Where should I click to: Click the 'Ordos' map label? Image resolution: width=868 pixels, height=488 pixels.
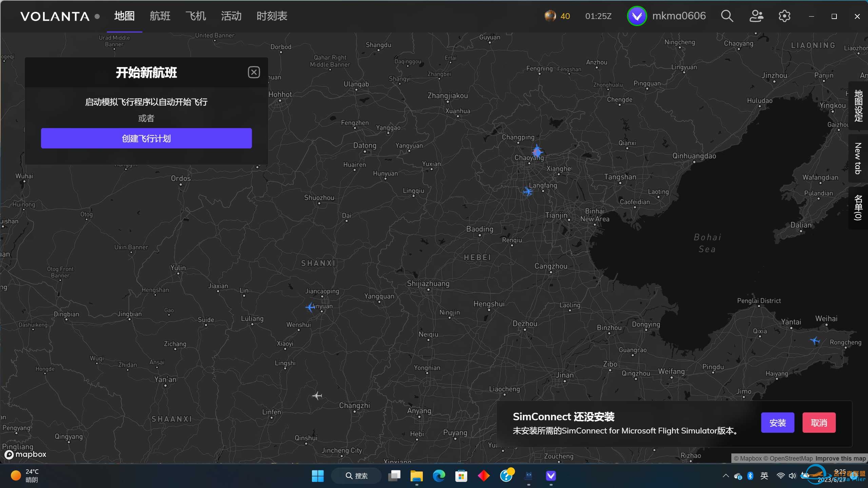coord(181,178)
